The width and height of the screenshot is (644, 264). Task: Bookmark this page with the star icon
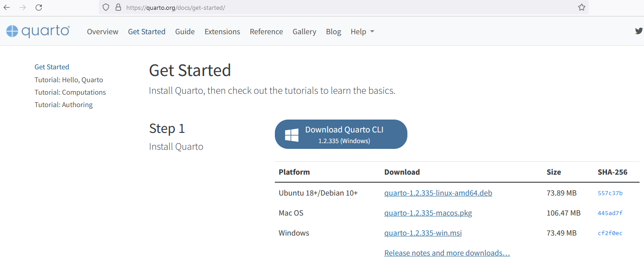pyautogui.click(x=582, y=7)
